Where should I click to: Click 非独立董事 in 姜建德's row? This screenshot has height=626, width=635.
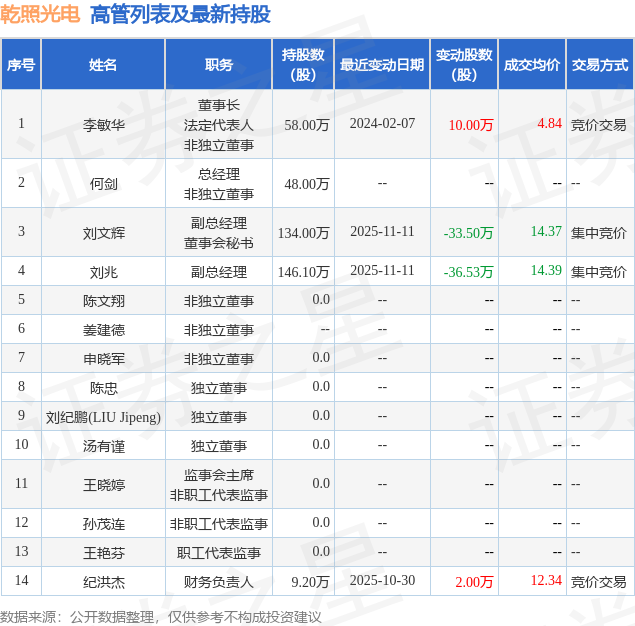click(219, 330)
